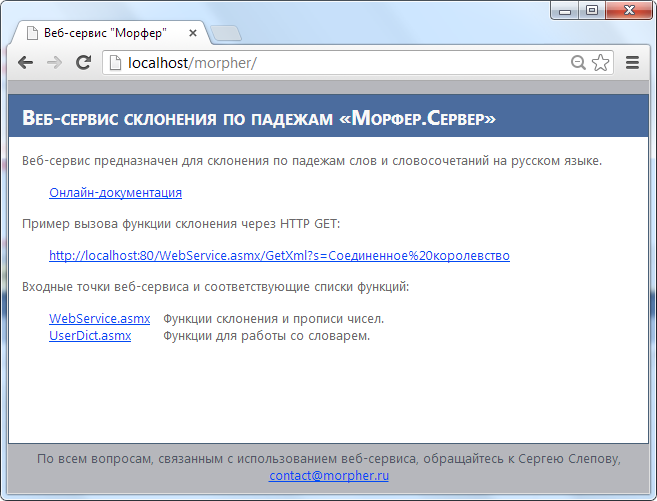Click text "Функции склонения и прописи чисел."
This screenshot has height=501, width=657.
point(273,319)
